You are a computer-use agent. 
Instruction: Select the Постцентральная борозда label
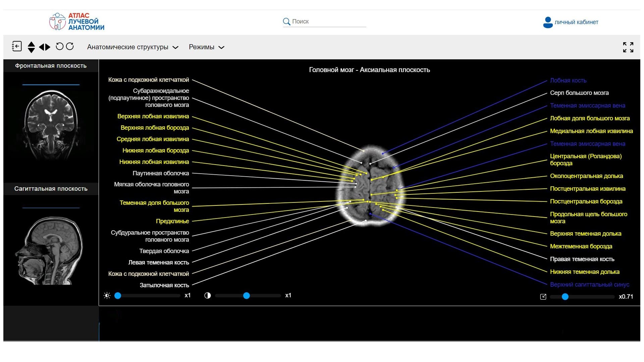[586, 201]
